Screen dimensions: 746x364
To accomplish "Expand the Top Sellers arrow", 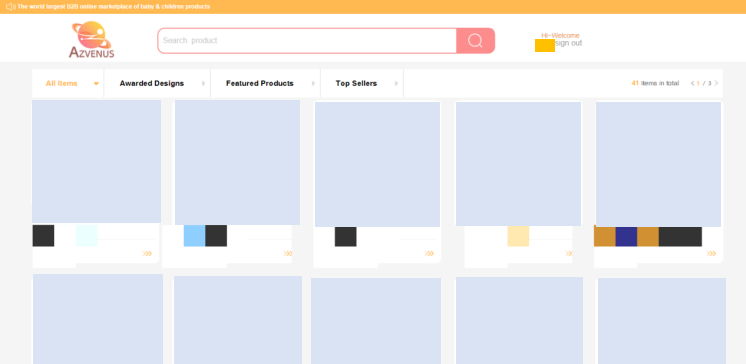I will point(396,83).
